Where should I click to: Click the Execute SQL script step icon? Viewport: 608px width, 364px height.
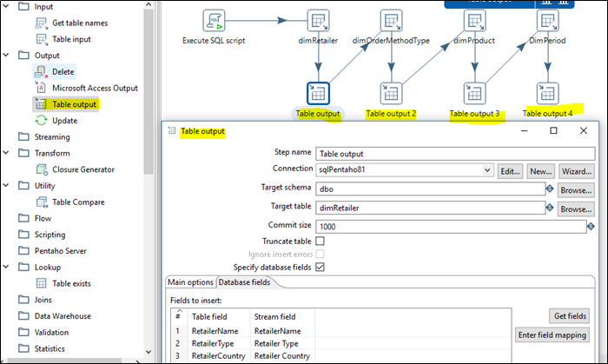pos(215,20)
